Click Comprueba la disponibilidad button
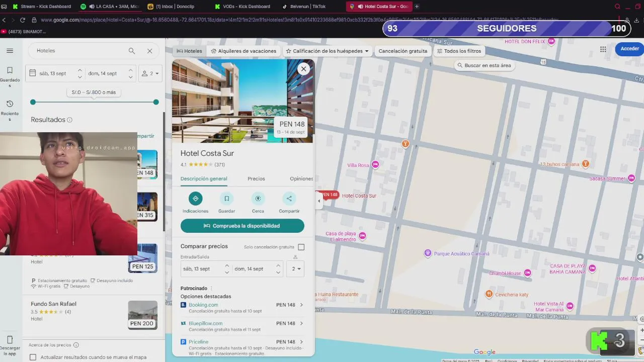The width and height of the screenshot is (644, 362). point(243,226)
